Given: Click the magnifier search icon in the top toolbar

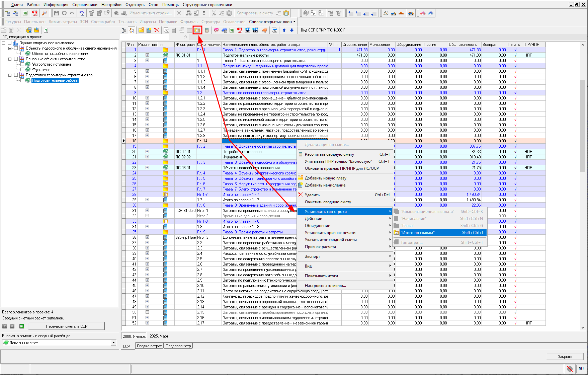Looking at the screenshot, I should click(44, 13).
